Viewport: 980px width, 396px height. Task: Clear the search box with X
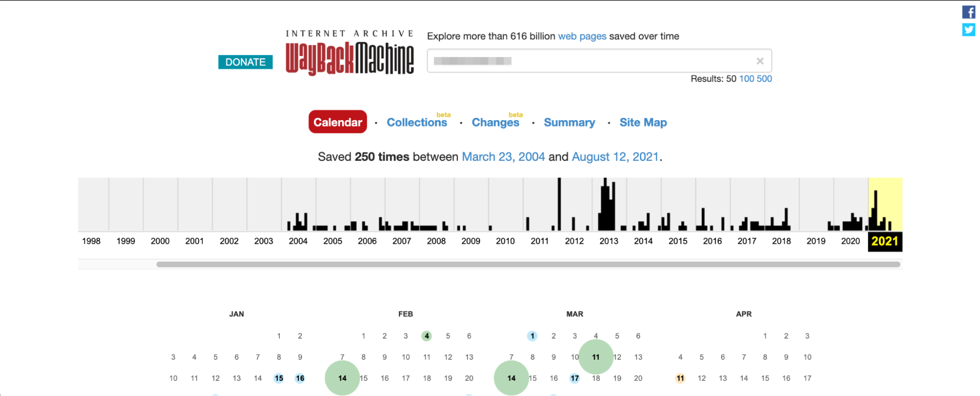click(x=760, y=61)
